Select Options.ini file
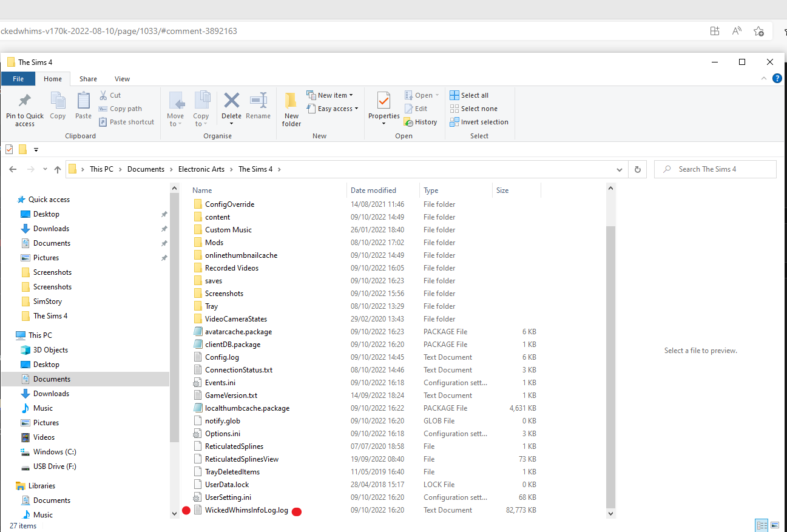 tap(223, 434)
